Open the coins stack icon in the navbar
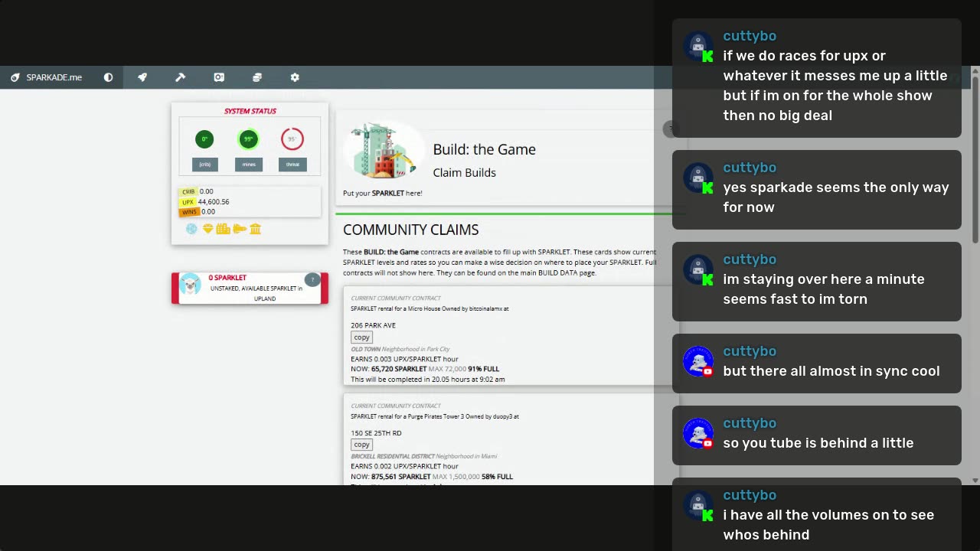The image size is (980, 551). pos(256,77)
